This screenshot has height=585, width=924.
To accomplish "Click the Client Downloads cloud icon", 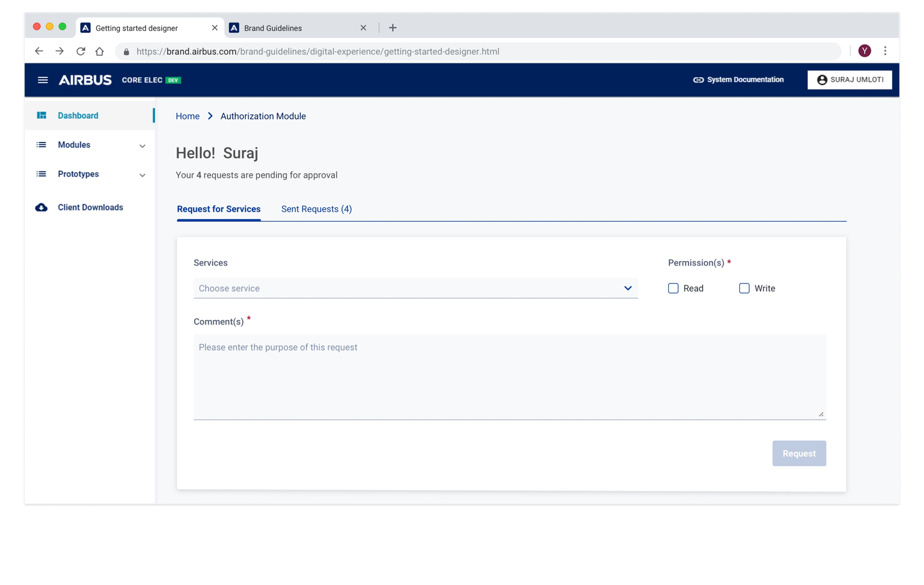I will [42, 207].
